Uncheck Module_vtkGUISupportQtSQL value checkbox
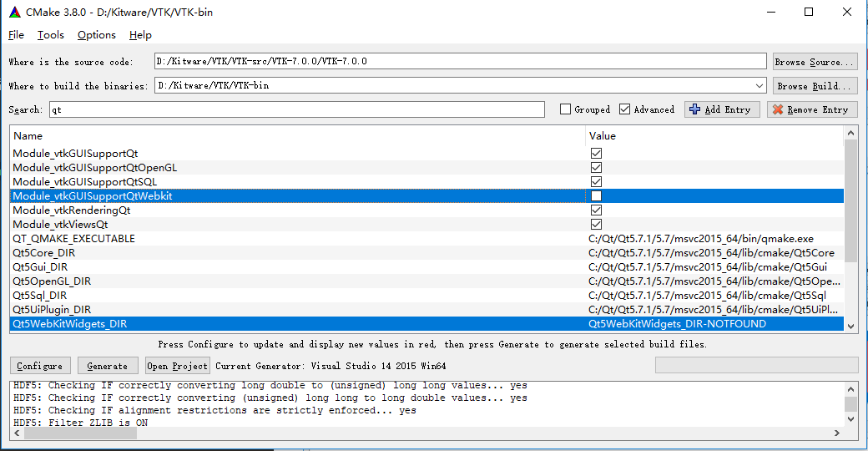 (x=596, y=182)
